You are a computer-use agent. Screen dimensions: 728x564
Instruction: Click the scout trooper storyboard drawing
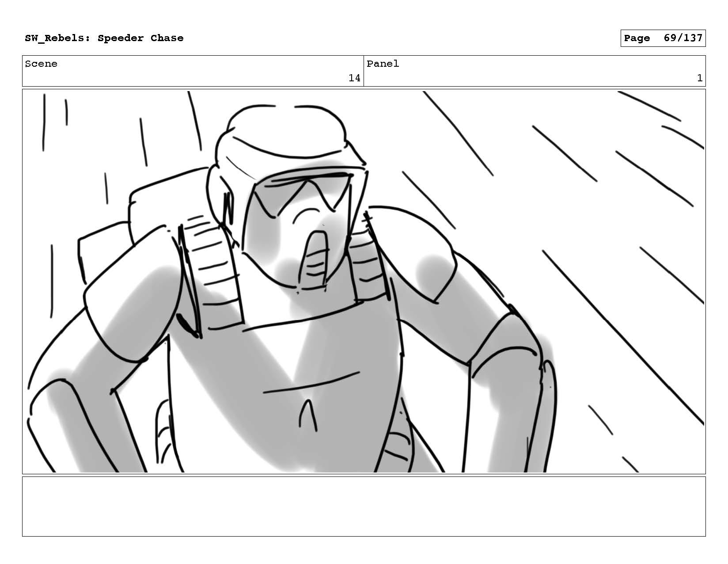click(364, 282)
